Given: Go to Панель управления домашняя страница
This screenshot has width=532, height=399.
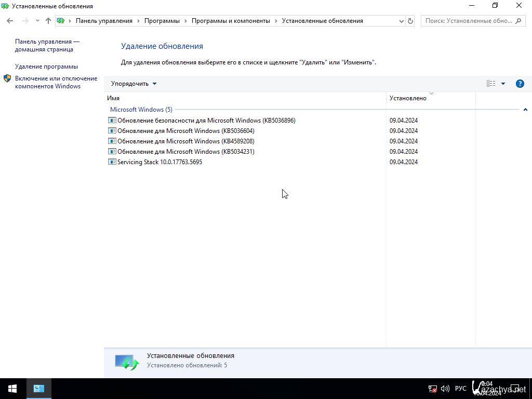Looking at the screenshot, I should tap(47, 45).
